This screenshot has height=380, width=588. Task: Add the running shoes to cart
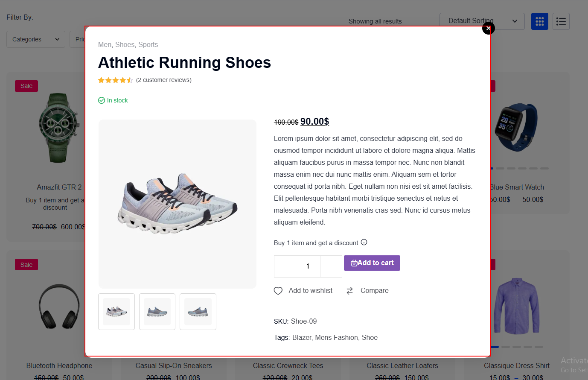click(372, 263)
